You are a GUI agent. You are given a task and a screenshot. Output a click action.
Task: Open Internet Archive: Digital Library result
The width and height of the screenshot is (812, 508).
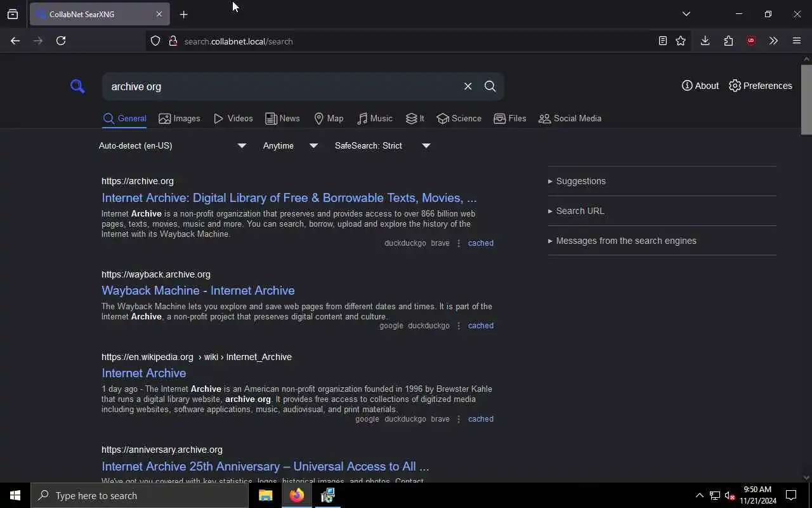click(289, 198)
